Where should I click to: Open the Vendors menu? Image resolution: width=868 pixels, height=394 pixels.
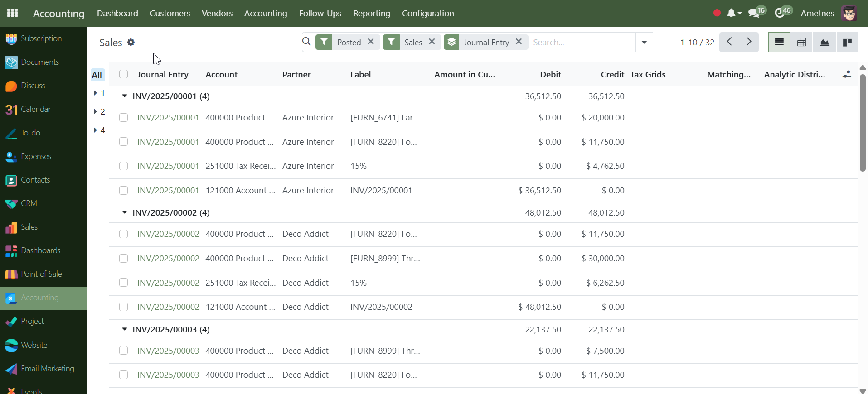[x=217, y=13]
